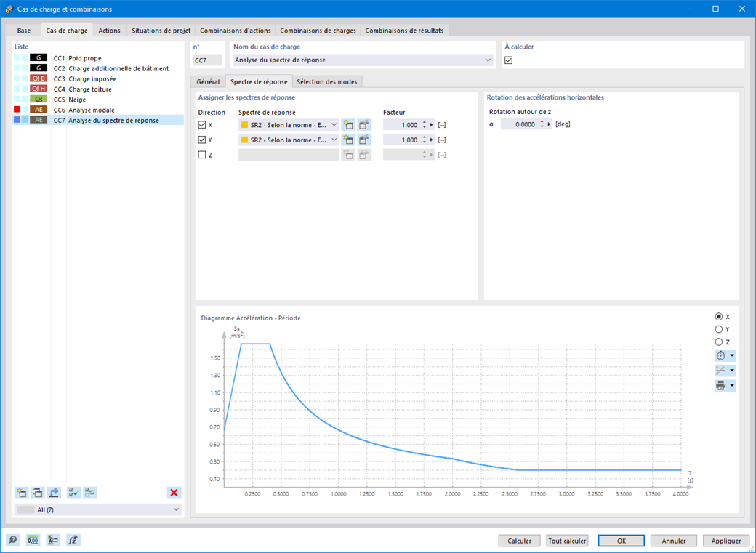Toggle the À calculer checkbox
The image size is (756, 553).
point(508,60)
